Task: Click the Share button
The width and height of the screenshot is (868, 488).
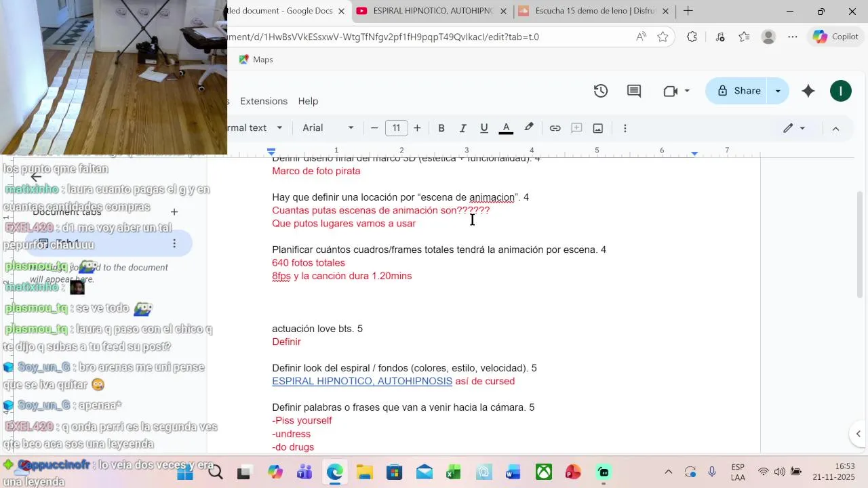Action: 738,91
